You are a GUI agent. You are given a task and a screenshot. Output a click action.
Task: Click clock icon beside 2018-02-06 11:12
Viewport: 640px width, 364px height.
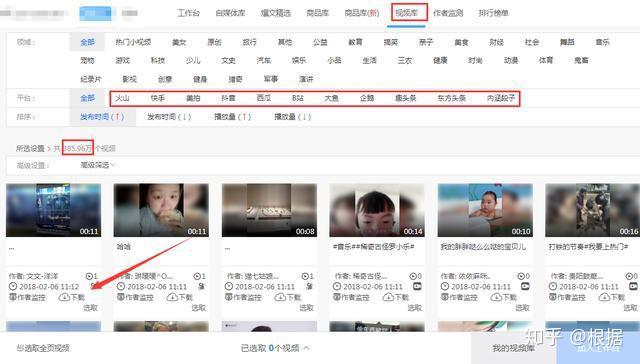pyautogui.click(x=13, y=286)
